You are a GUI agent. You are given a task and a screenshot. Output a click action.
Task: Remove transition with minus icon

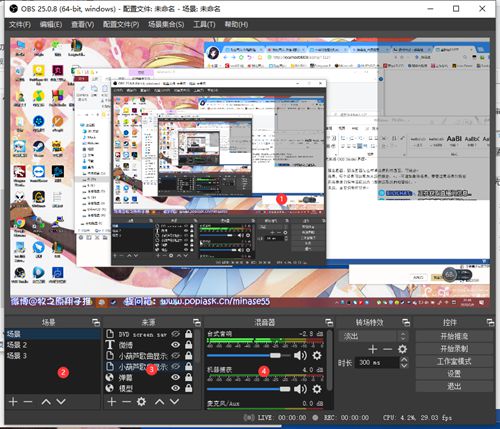point(387,349)
